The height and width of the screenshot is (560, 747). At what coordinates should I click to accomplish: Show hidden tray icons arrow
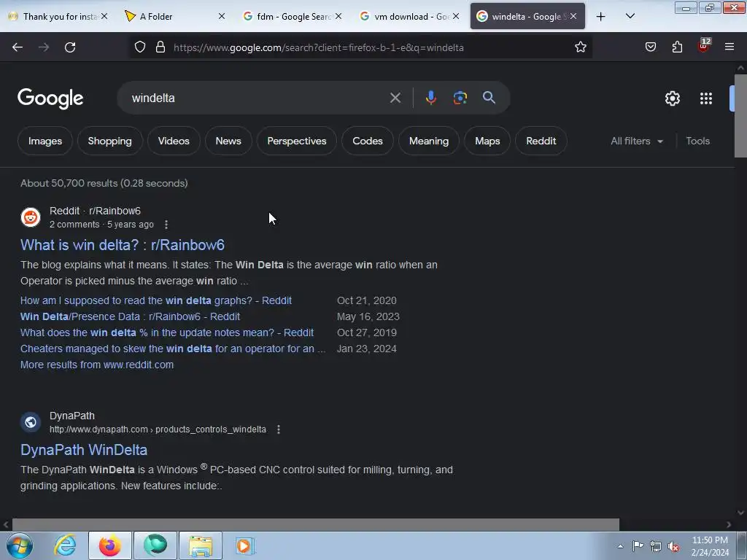(620, 546)
